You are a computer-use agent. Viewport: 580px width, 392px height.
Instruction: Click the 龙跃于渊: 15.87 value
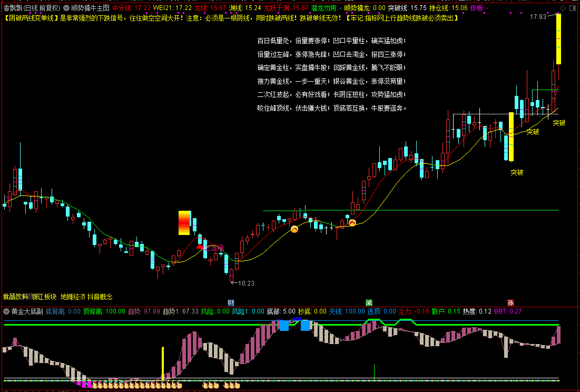(x=286, y=8)
